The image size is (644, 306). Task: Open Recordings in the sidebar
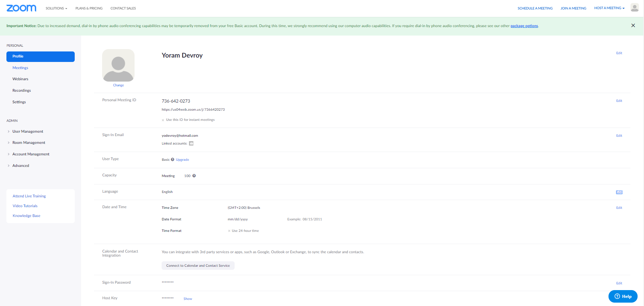22,90
